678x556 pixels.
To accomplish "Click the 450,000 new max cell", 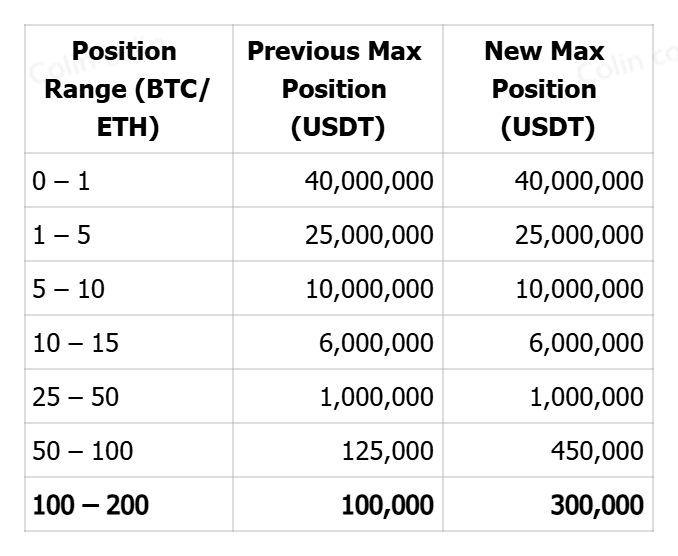I will (x=597, y=451).
